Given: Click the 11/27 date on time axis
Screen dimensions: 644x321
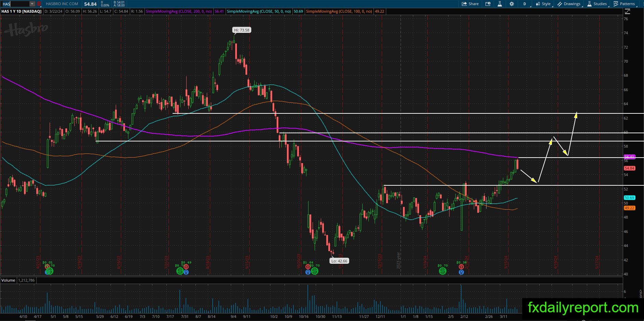Looking at the screenshot, I should coord(364,317).
